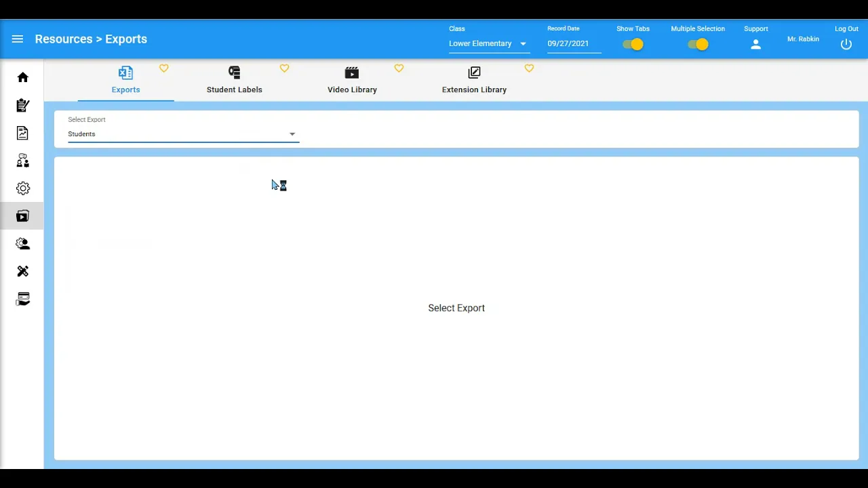The image size is (868, 488).
Task: Switch to the Extension Library tab
Action: coord(474,81)
